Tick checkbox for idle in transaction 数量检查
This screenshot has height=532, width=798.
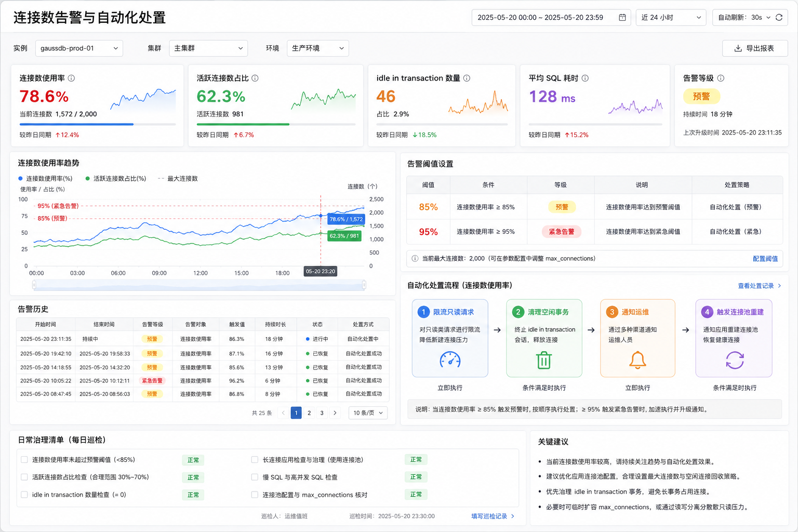[24, 495]
